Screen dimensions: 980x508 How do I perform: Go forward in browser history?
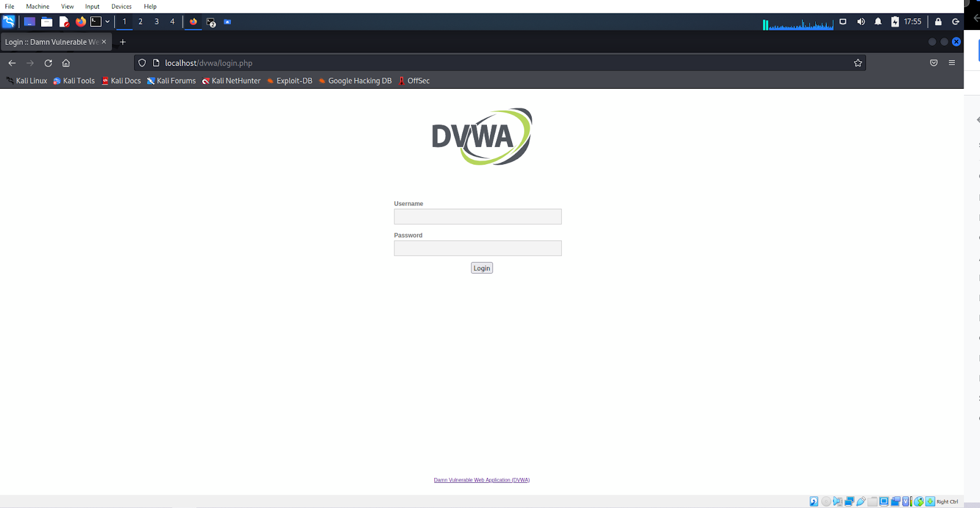click(x=30, y=63)
